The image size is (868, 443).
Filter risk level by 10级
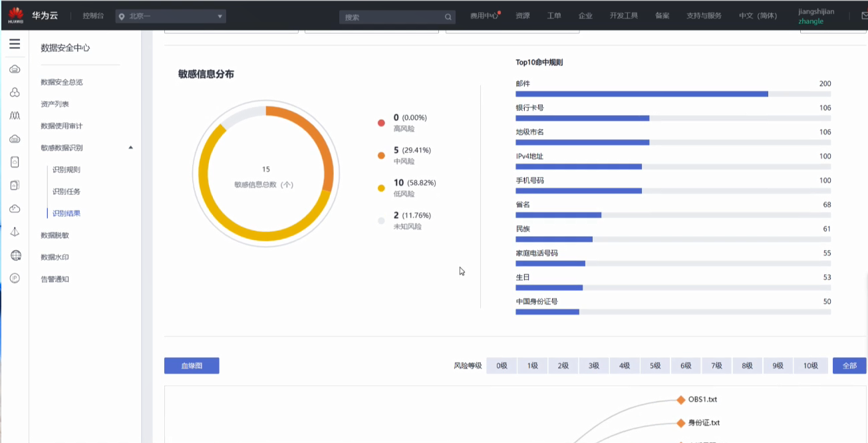pyautogui.click(x=811, y=366)
